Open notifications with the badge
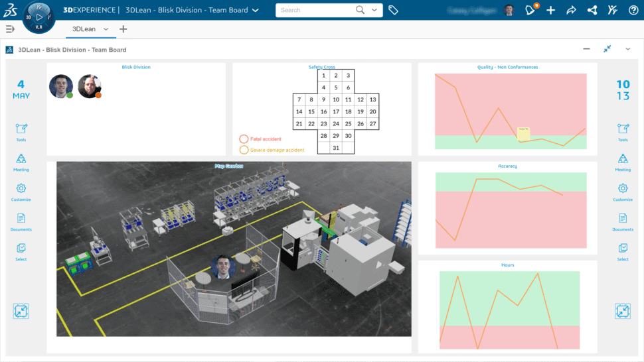Viewport: 644px width, 362px height. (530, 10)
